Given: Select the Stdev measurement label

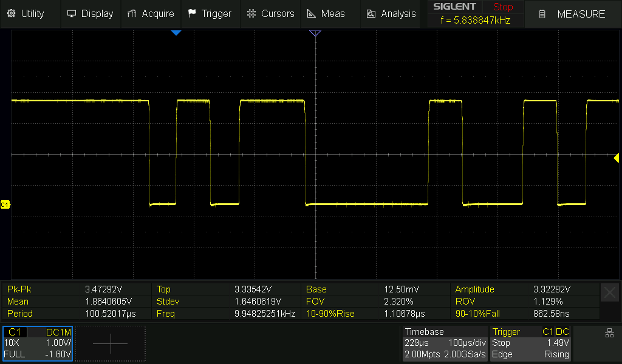Looking at the screenshot, I should pos(168,302).
